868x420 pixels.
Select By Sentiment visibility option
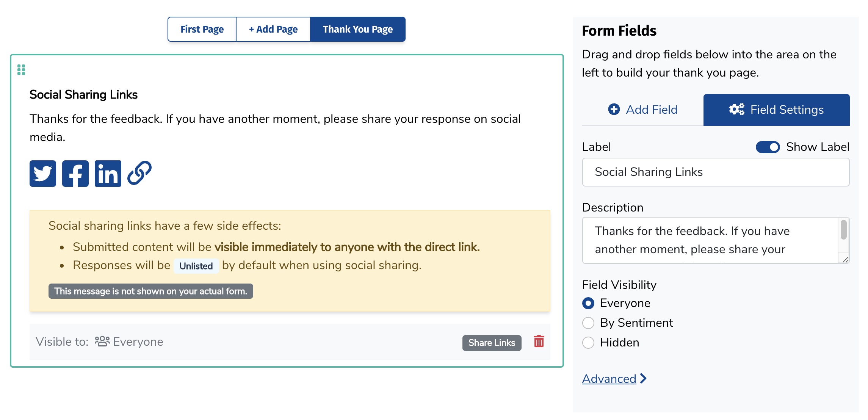(588, 323)
